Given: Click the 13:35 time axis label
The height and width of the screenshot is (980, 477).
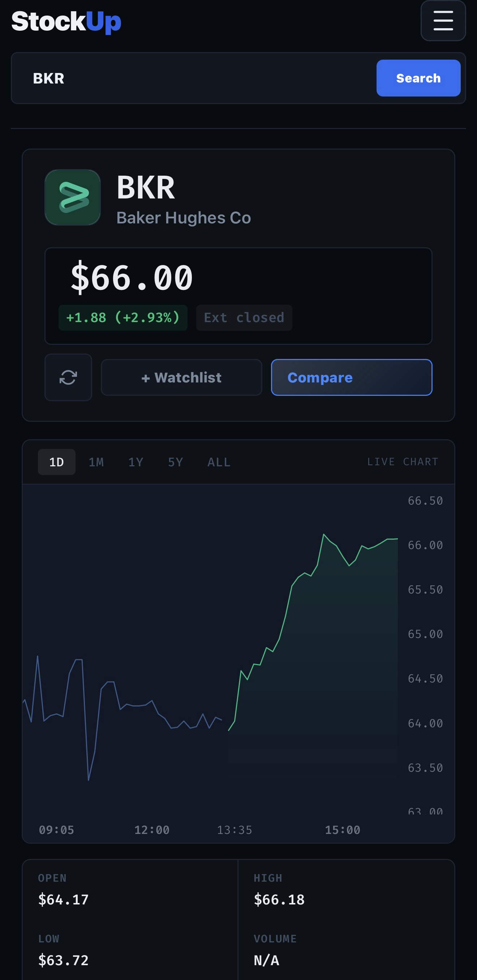Looking at the screenshot, I should (234, 830).
